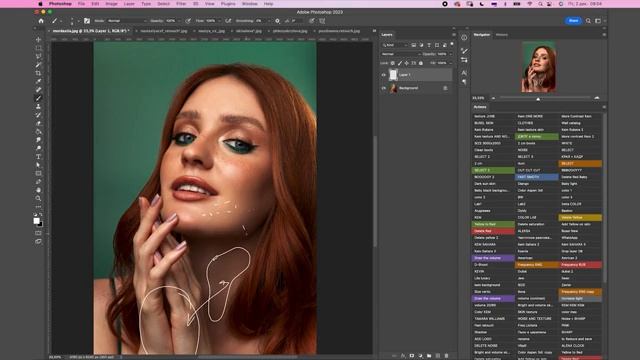
Task: Toggle lock position for layer
Action: [407, 63]
